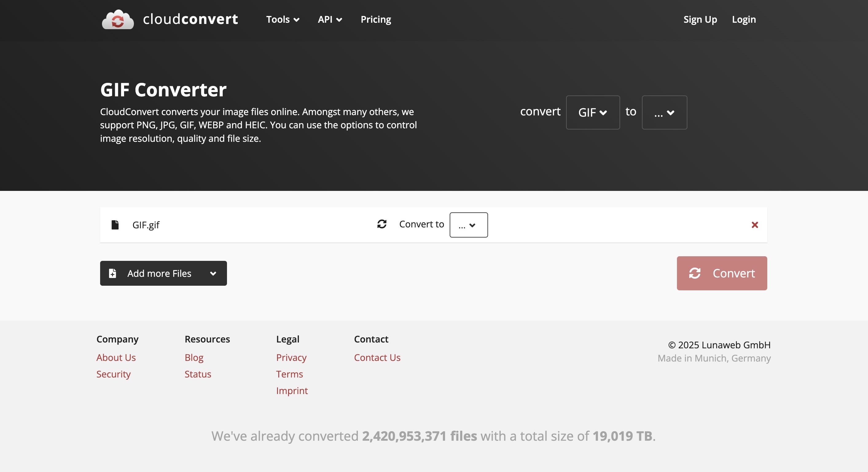
Task: Open the target format dropdown in header
Action: [664, 112]
